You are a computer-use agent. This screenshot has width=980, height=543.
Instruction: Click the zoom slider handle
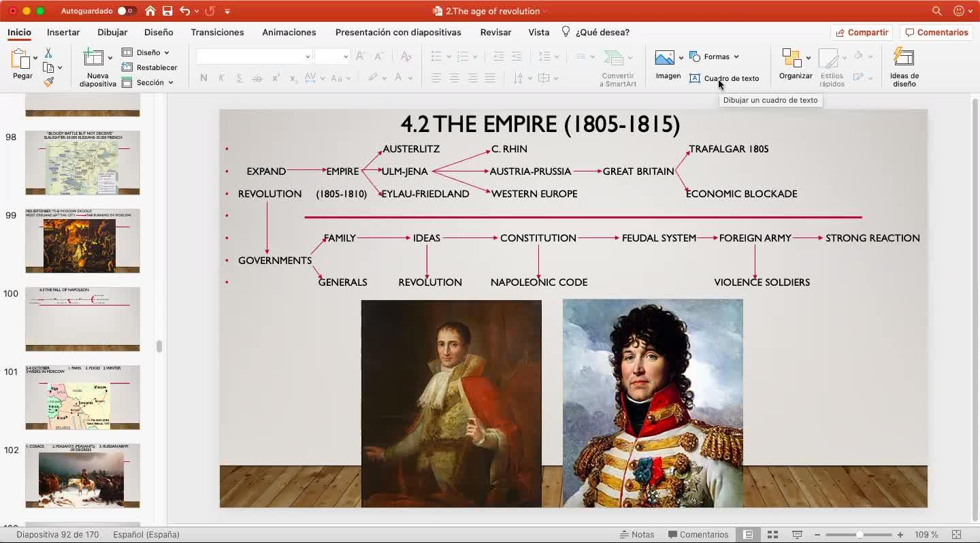860,535
